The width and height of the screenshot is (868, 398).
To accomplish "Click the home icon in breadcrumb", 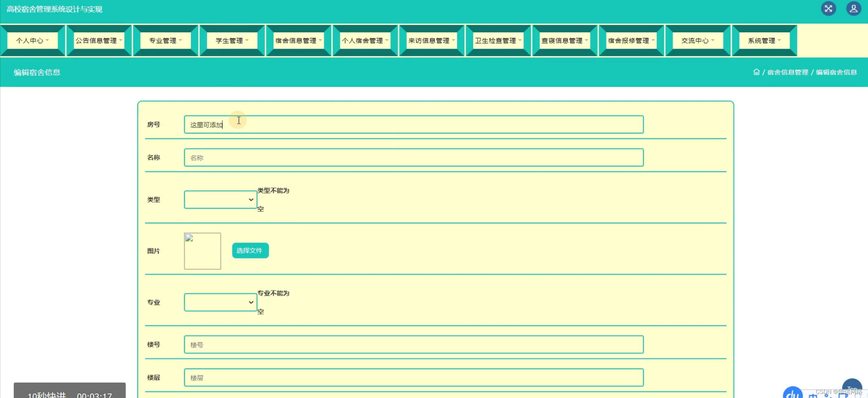I will click(756, 72).
